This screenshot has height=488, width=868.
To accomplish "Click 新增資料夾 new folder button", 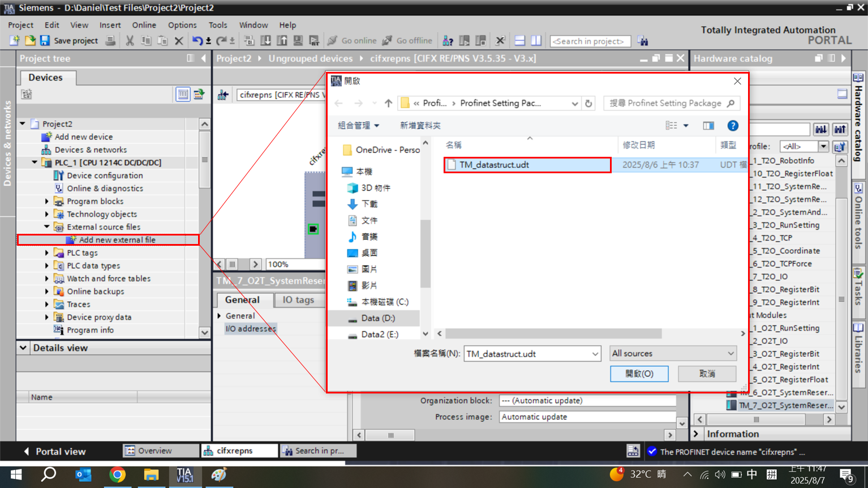I will 420,126.
